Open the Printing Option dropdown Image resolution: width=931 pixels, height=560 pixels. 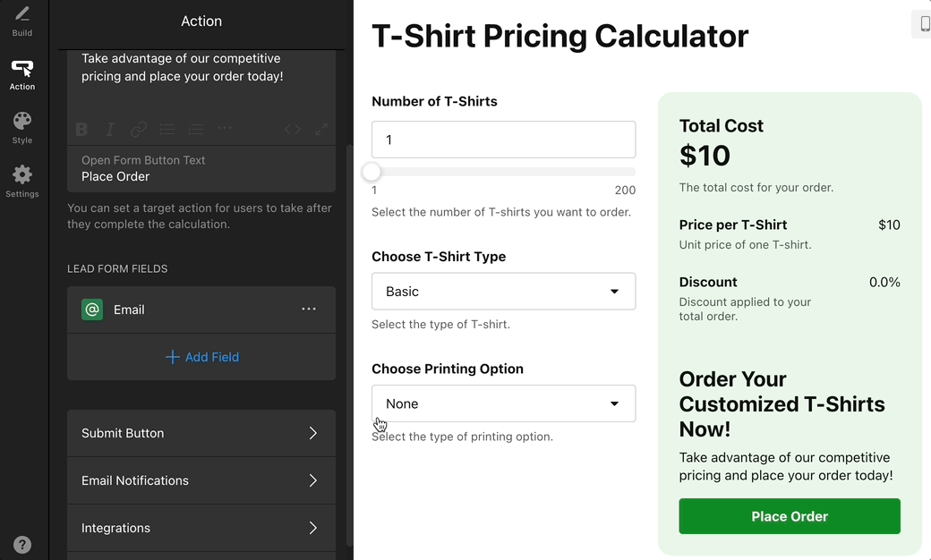pyautogui.click(x=503, y=403)
